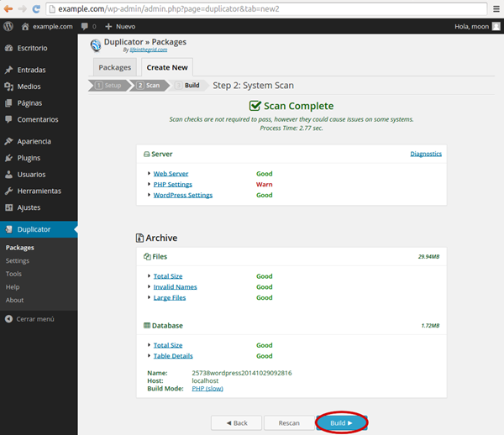The height and width of the screenshot is (435, 504).
Task: Click the Archive file icon
Action: click(139, 238)
